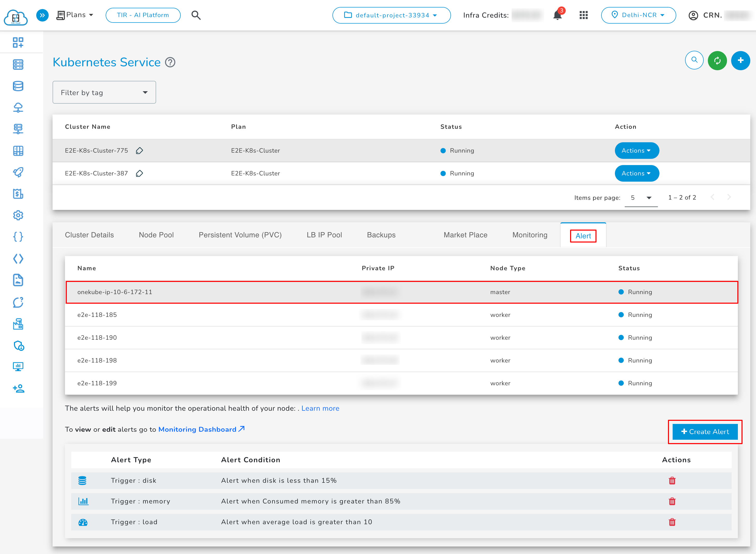Open the factory marketplace sidebar icon
Viewport: 756px width, 554px height.
[18, 324]
